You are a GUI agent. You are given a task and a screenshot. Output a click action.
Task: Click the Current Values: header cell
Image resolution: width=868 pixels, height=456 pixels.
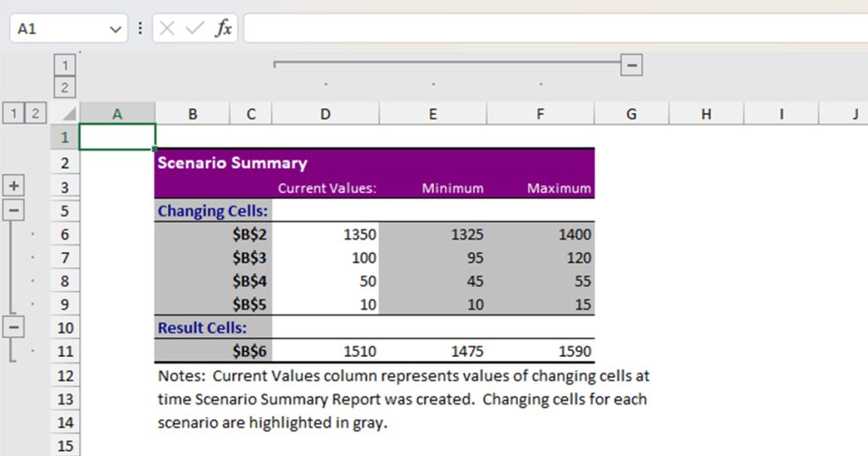tap(325, 187)
